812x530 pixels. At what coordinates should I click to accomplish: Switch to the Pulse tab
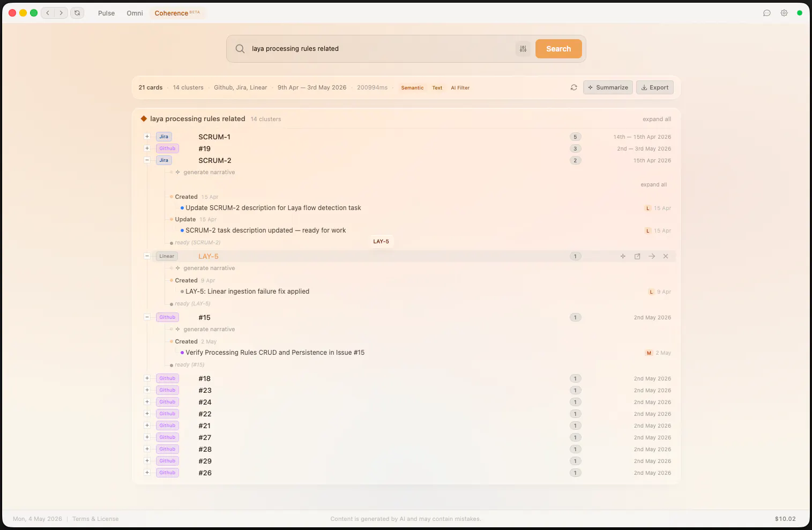click(106, 13)
